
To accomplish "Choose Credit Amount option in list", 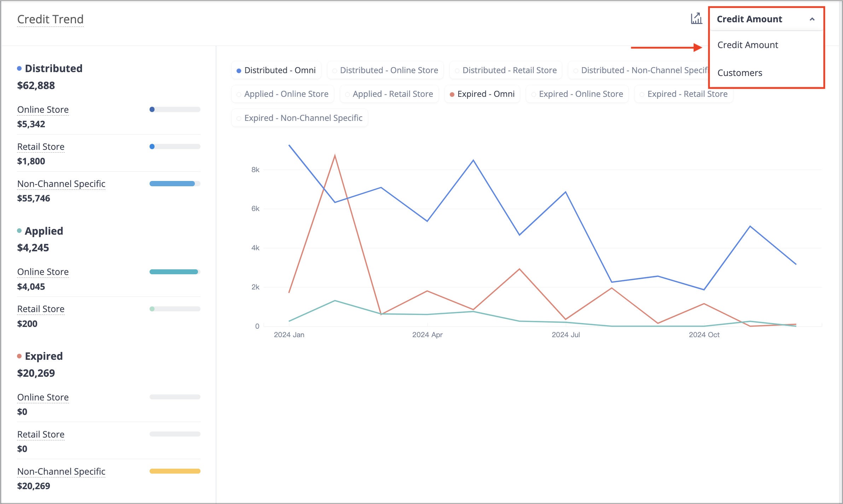I will [x=748, y=45].
